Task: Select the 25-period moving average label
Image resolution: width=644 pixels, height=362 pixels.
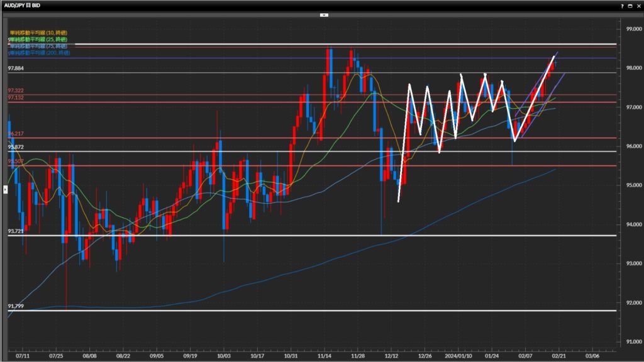Action: tap(38, 39)
